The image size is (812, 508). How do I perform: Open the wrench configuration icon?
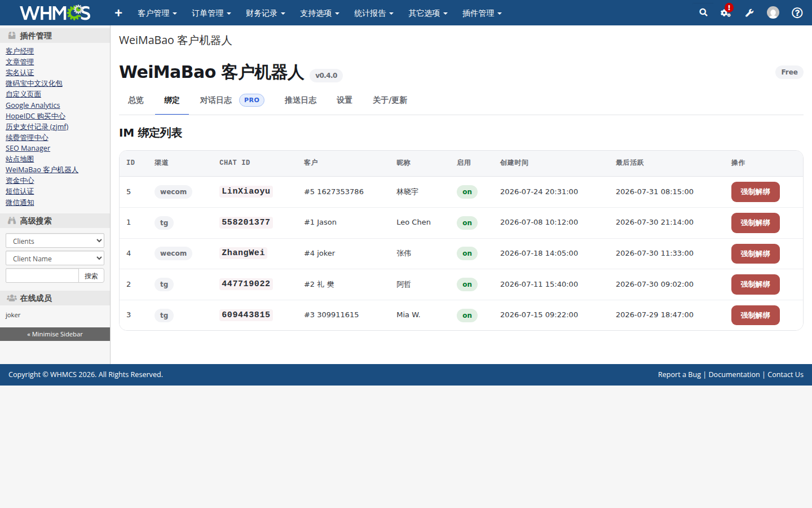749,12
